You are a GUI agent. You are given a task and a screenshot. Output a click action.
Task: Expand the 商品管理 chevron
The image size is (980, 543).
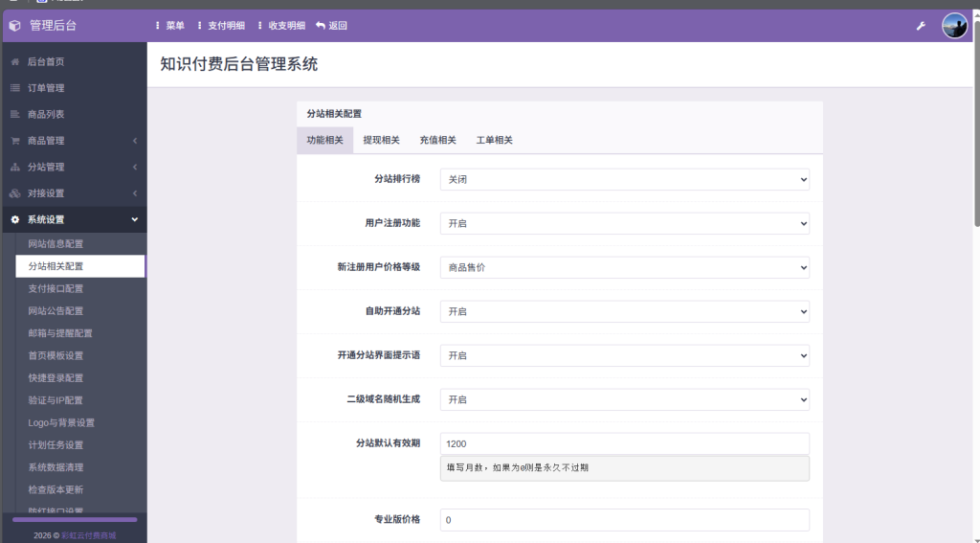click(135, 141)
